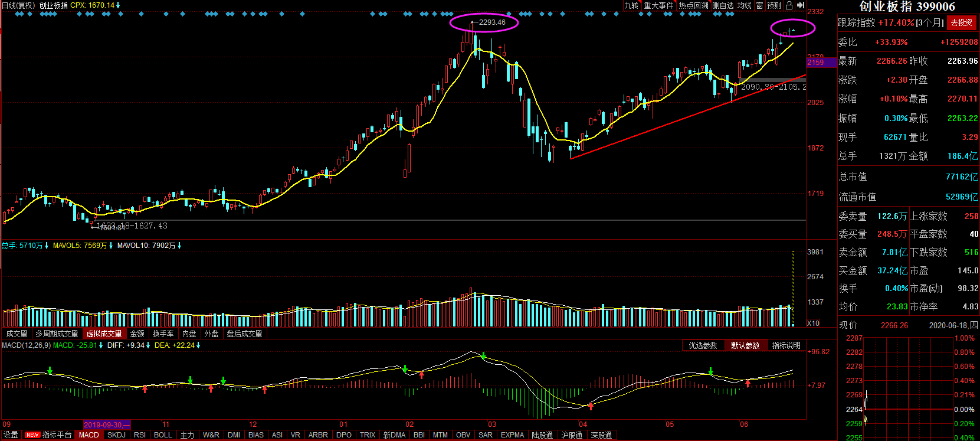Image resolution: width=980 pixels, height=441 pixels.
Task: Open the 热点回溯 hot topic review
Action: 693,5
